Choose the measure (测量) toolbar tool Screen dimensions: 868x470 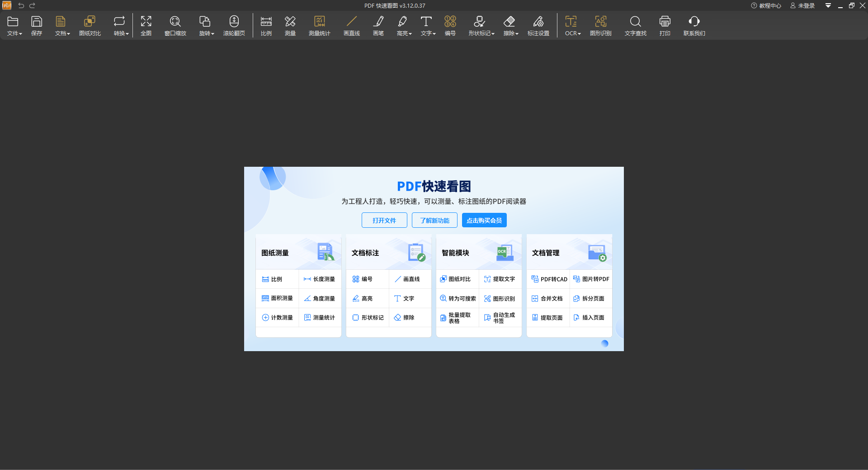click(x=290, y=26)
